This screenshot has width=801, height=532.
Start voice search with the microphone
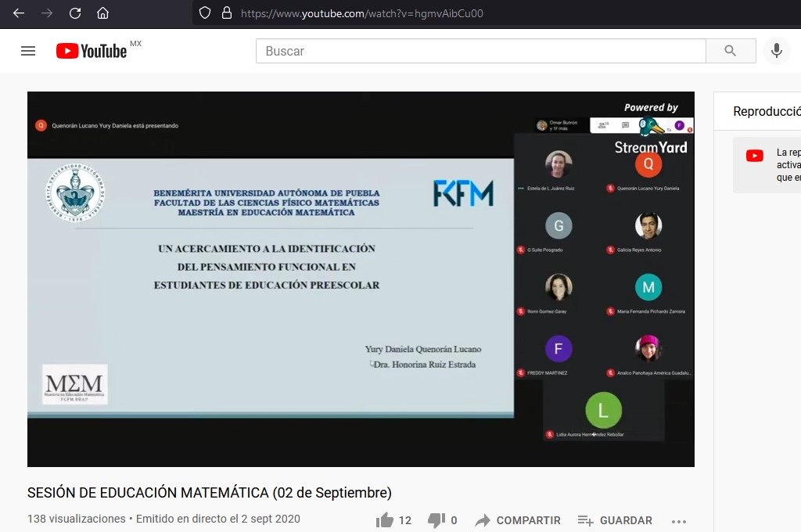click(x=777, y=51)
